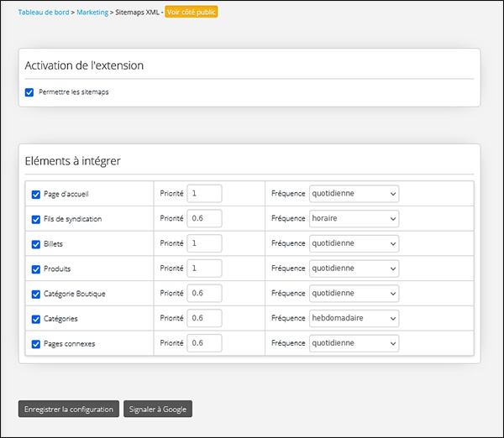Click the Fils de syndication label text
The width and height of the screenshot is (504, 438).
click(x=72, y=219)
